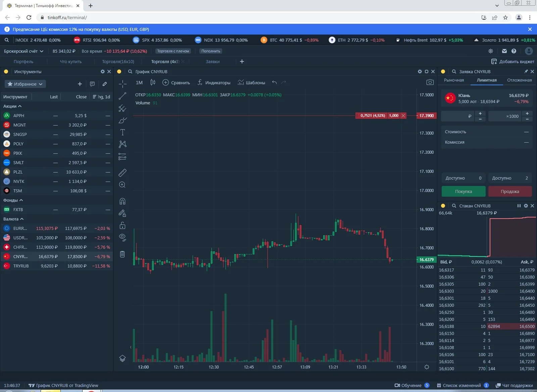The height and width of the screenshot is (392, 537).
Task: Click the red Продажа button
Action: coord(510,191)
